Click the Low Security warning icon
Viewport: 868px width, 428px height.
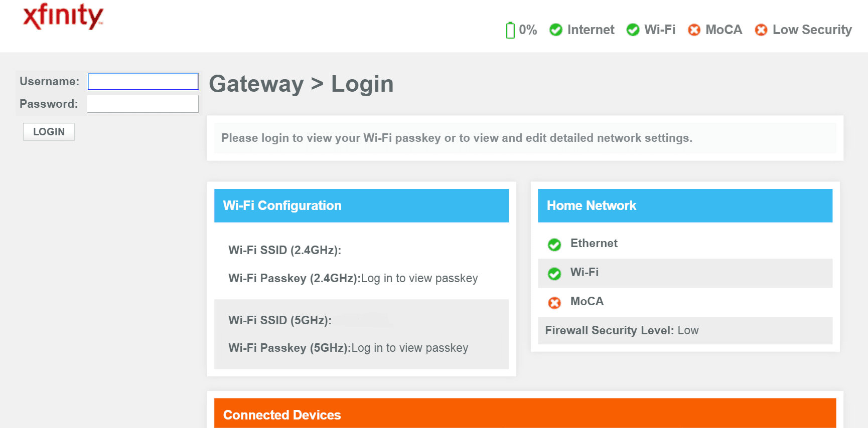[761, 30]
